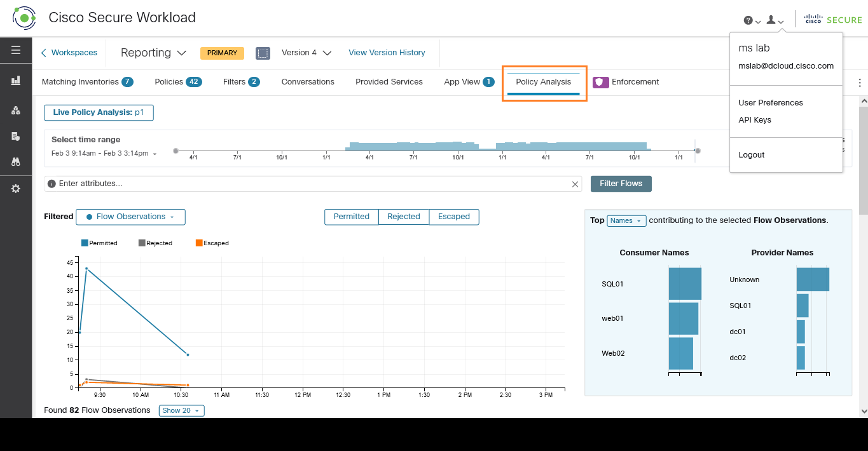Click the peak Permitted data point
This screenshot has height=451, width=868.
coord(86,268)
